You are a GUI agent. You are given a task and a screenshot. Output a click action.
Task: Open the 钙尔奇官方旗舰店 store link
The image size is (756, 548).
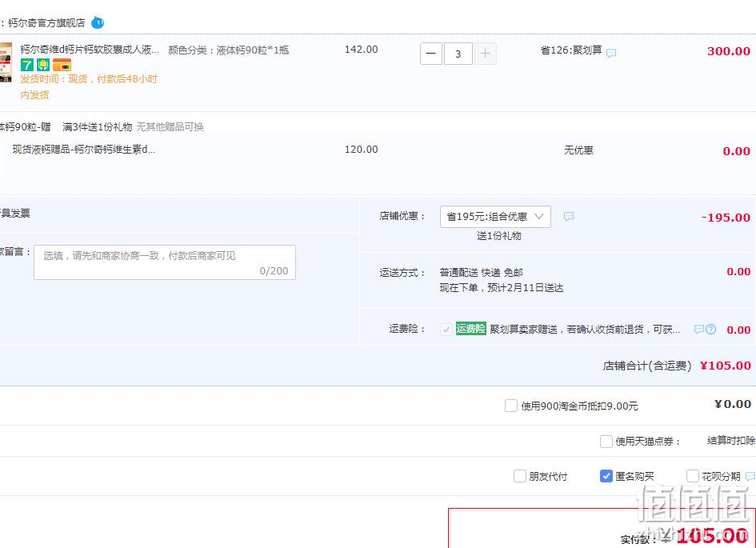point(46,23)
